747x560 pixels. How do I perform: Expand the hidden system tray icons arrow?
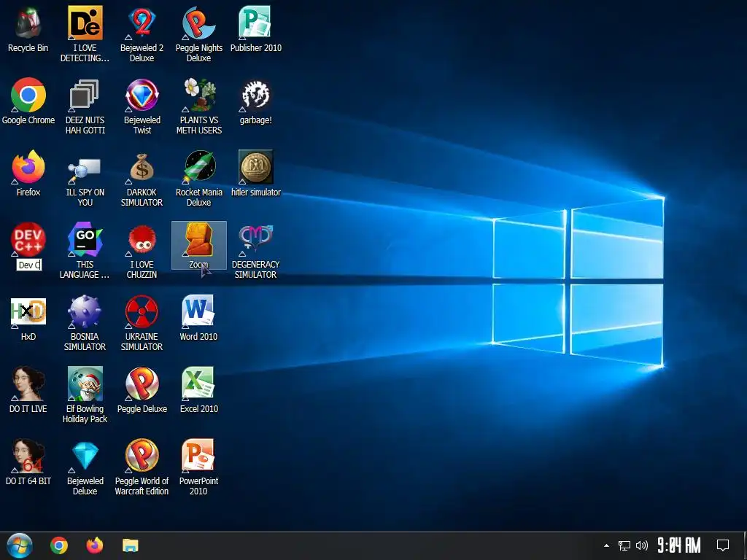coord(606,545)
